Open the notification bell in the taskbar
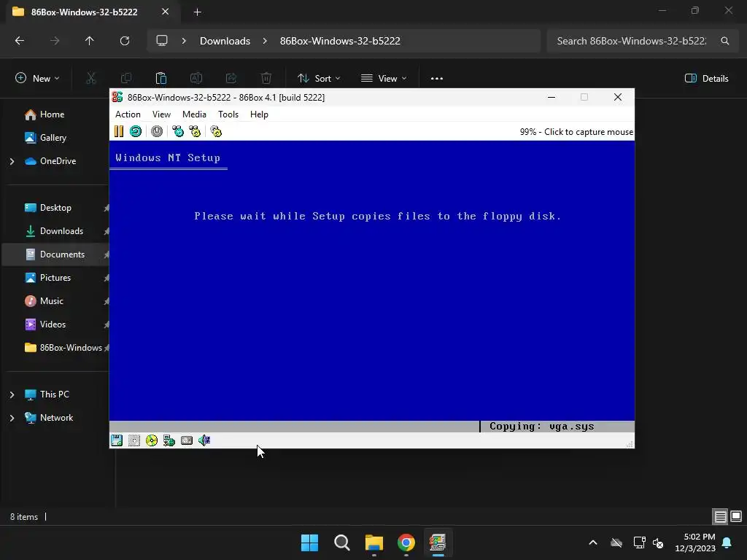Viewport: 747px width, 560px height. [x=727, y=542]
